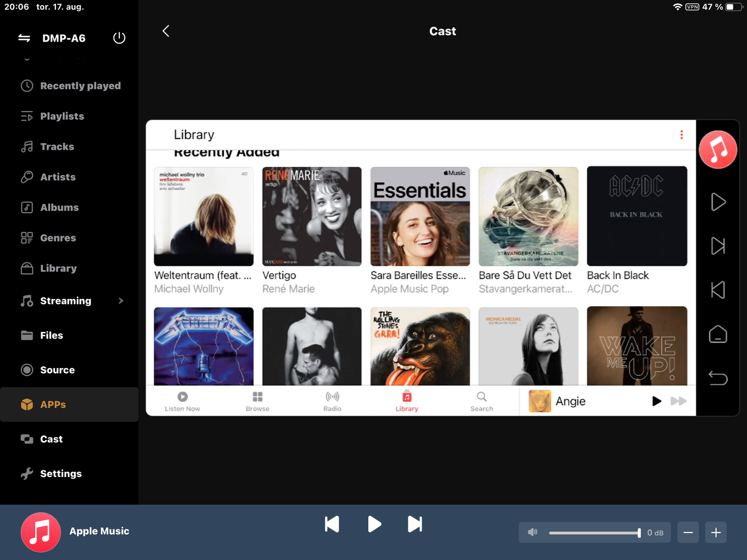Screen dimensions: 747x560
Task: Open Genres in the sidebar
Action: pos(70,238)
